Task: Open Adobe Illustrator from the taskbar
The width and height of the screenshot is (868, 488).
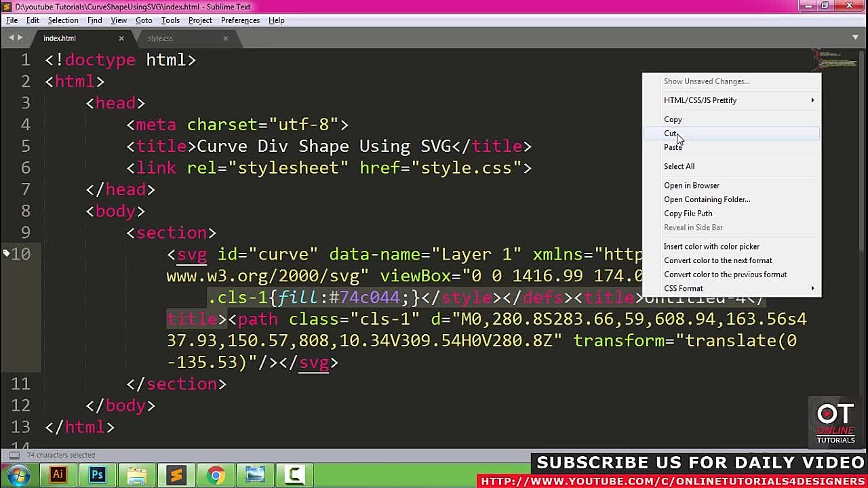Action: (58, 475)
